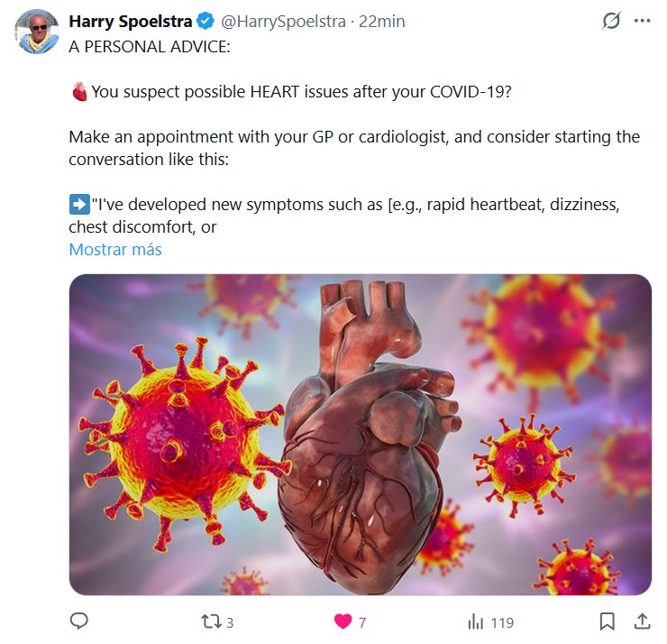The width and height of the screenshot is (667, 644).
Task: Open Harry Spoelstra's profile avatar
Action: 36,31
